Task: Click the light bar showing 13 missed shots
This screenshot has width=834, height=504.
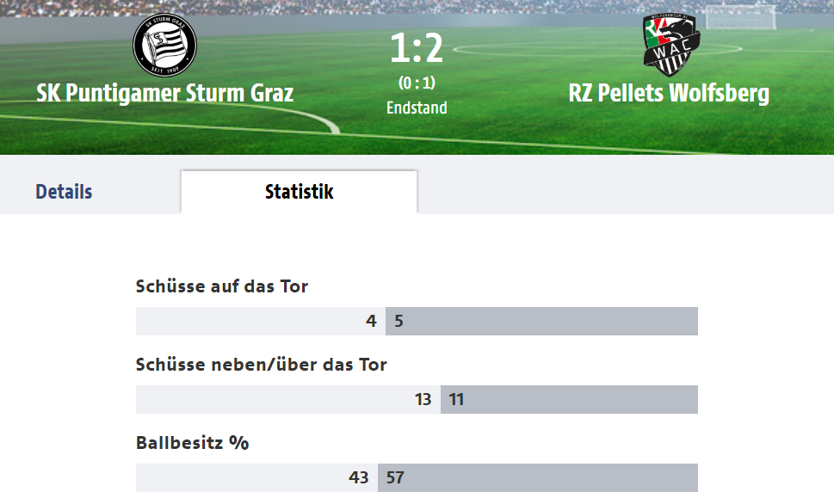Action: (287, 400)
